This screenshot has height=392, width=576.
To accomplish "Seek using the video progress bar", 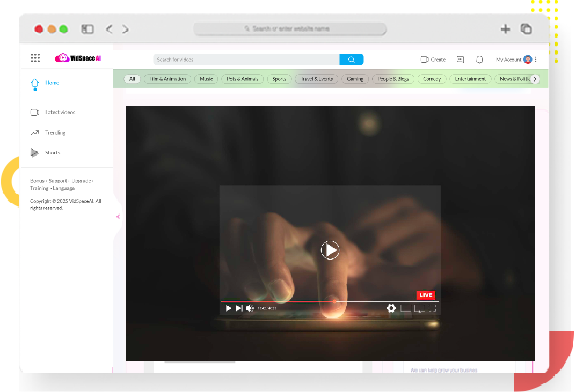I will coord(330,301).
